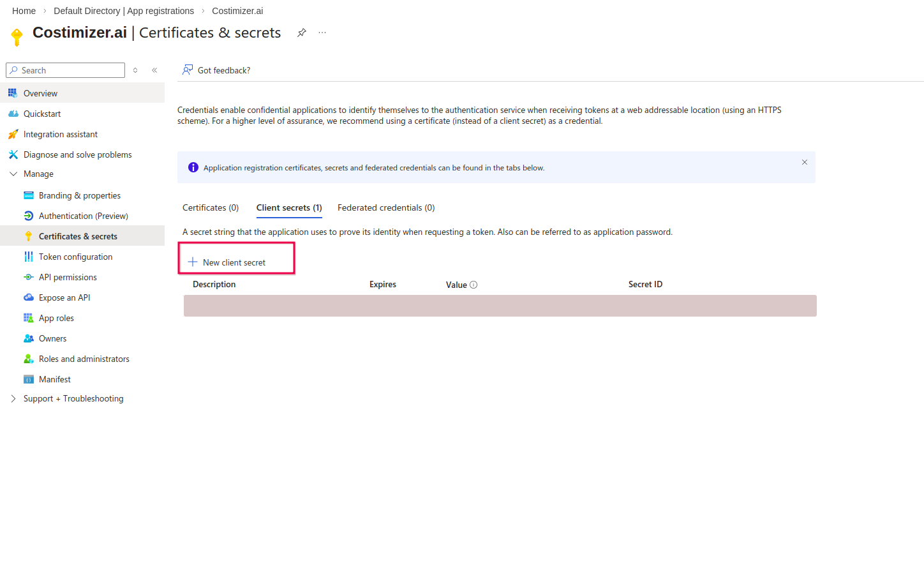Click the API permissions icon
Image resolution: width=924 pixels, height=563 pixels.
coord(29,277)
